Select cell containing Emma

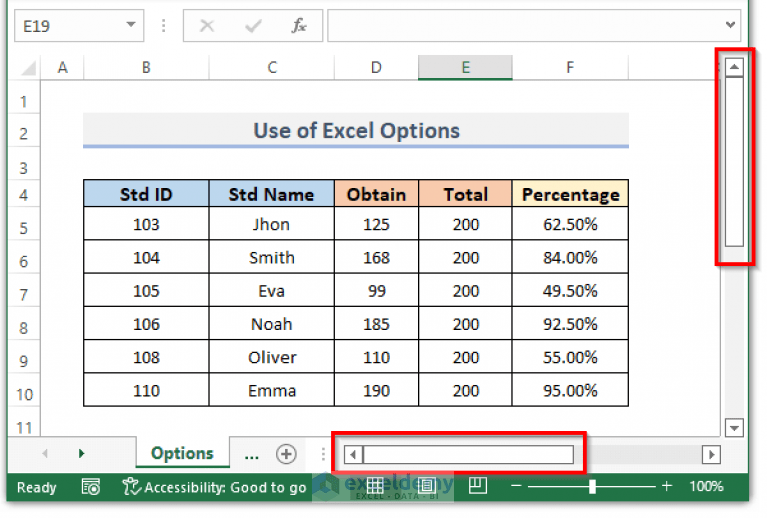pos(272,391)
